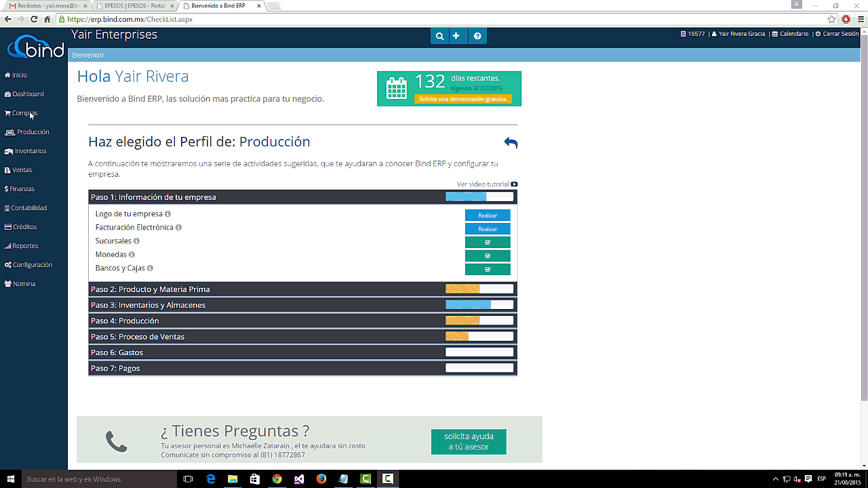The height and width of the screenshot is (488, 868).
Task: Open Configuración in sidebar
Action: (x=28, y=265)
